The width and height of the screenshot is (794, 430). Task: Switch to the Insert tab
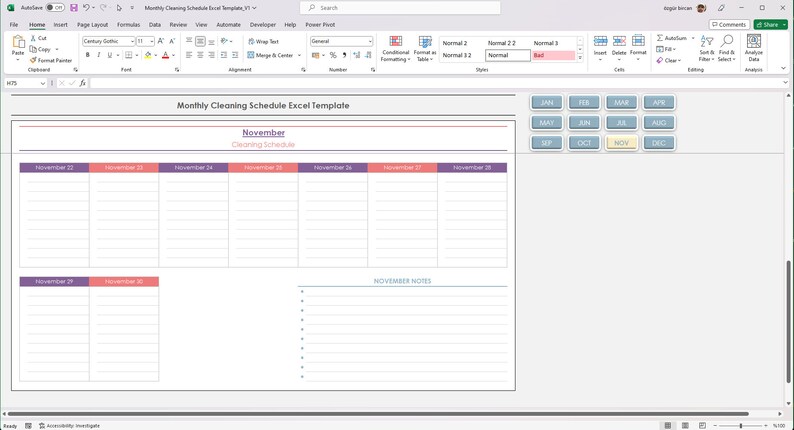pyautogui.click(x=60, y=24)
